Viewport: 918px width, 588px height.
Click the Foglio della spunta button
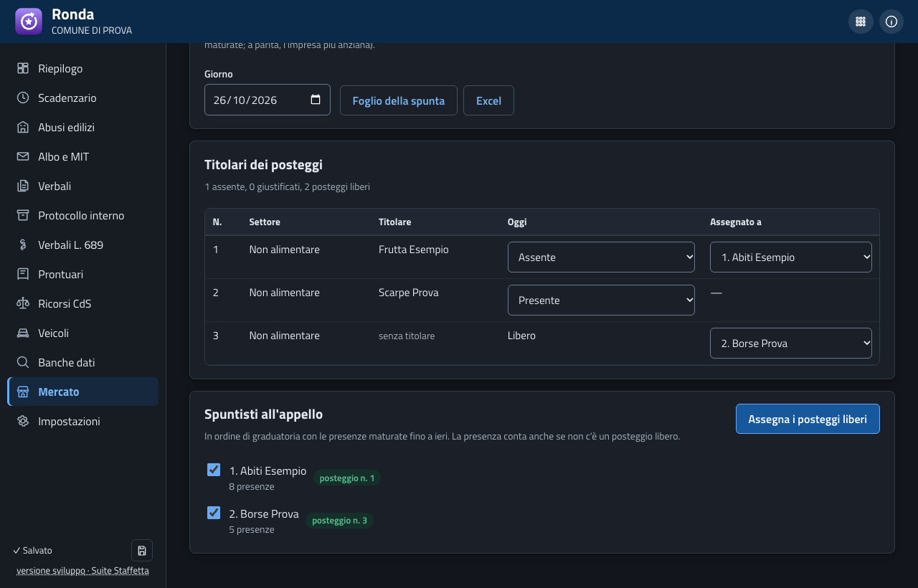[399, 100]
